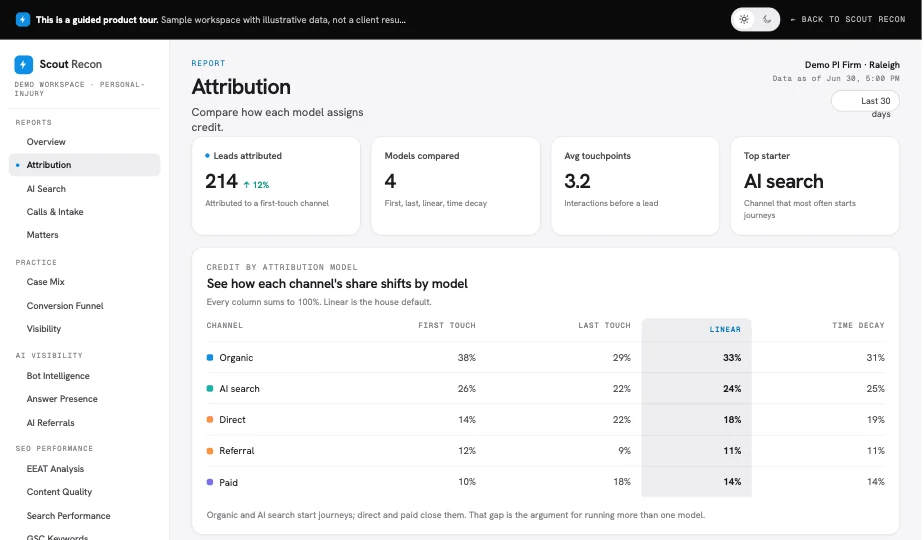Viewport: 924px width, 540px height.
Task: Go back to Scout Recon link
Action: (x=848, y=19)
